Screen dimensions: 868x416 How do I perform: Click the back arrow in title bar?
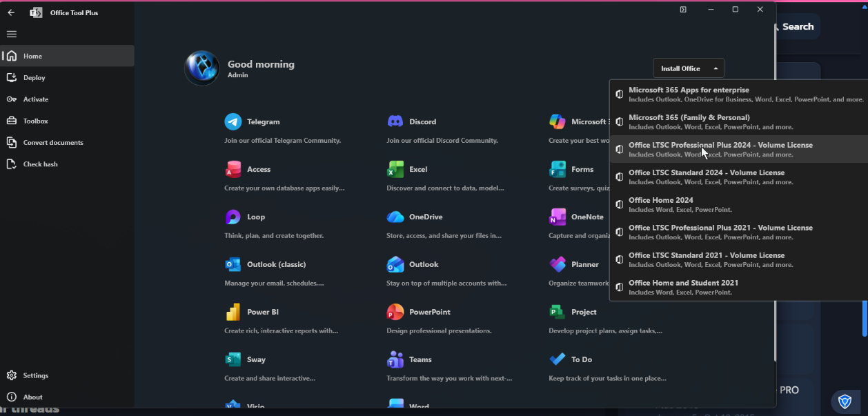click(11, 12)
